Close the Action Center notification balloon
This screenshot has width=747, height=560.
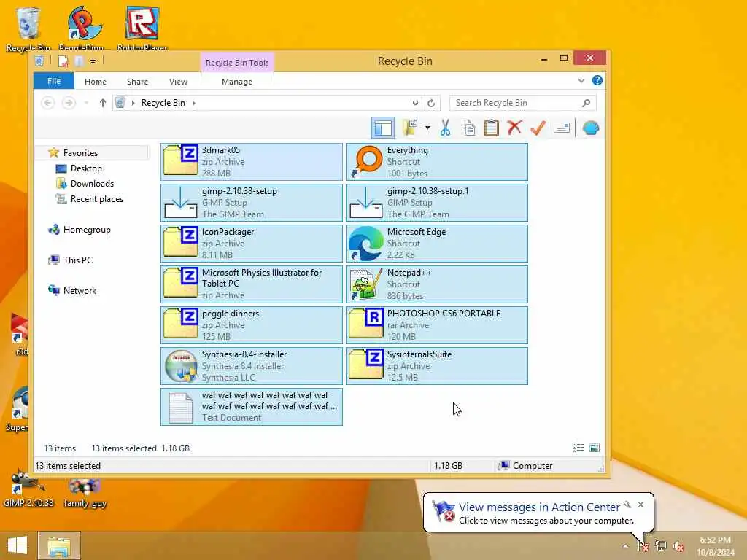click(640, 505)
